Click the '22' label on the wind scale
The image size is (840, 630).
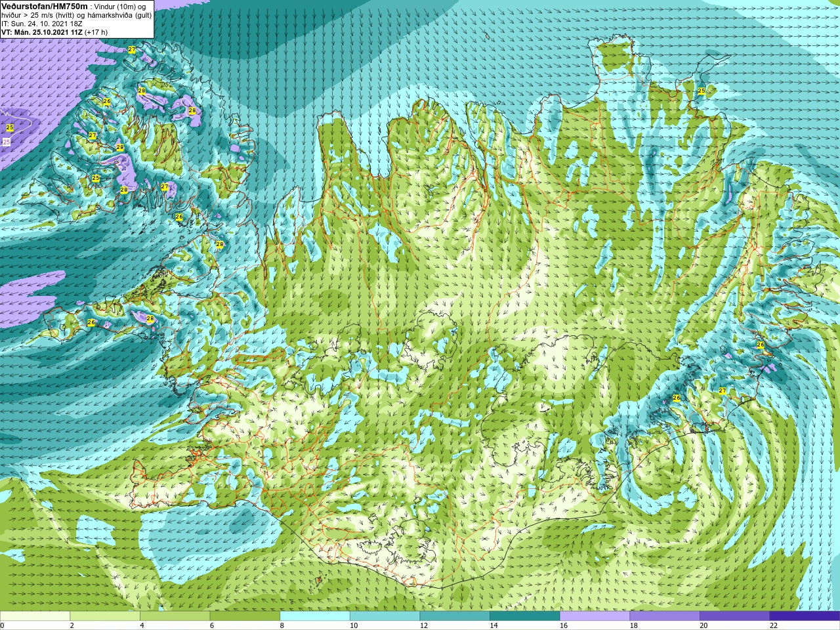(774, 625)
